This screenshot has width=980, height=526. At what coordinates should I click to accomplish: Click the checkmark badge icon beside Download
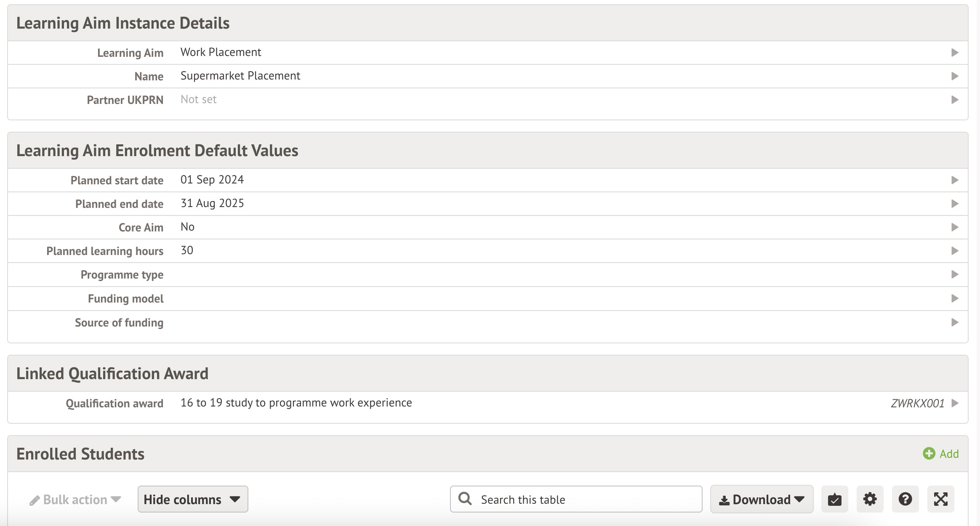tap(834, 499)
